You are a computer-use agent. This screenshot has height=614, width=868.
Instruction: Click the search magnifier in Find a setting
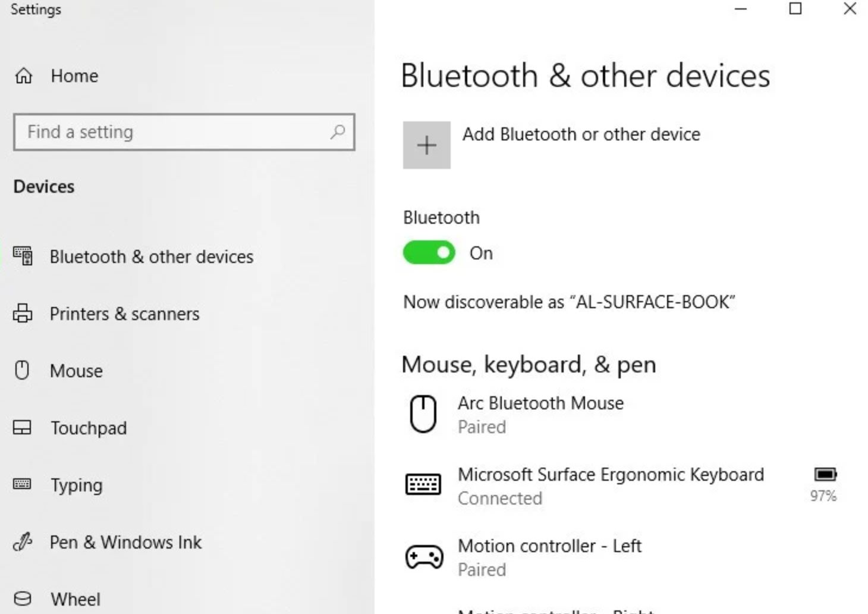click(x=337, y=131)
